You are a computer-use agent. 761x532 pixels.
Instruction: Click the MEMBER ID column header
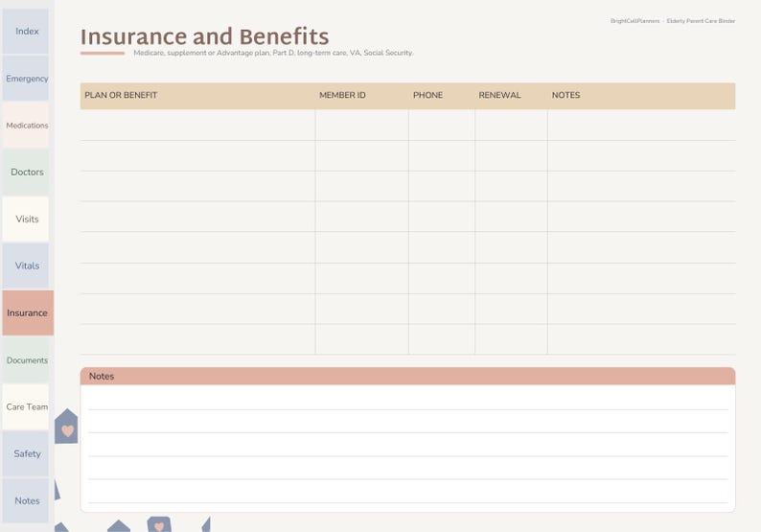tap(342, 95)
